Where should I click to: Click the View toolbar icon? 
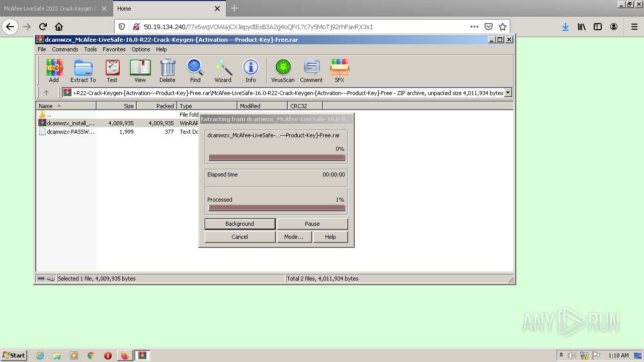[x=140, y=70]
